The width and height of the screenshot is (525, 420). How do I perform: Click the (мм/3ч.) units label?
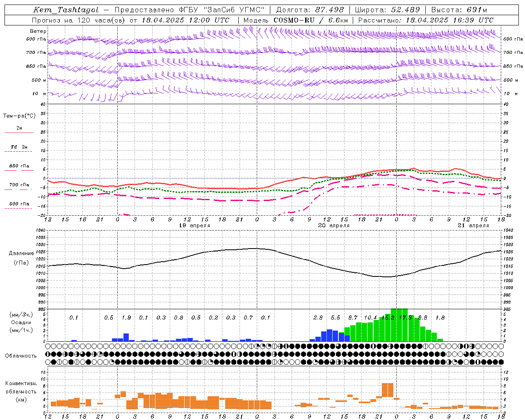click(x=21, y=315)
